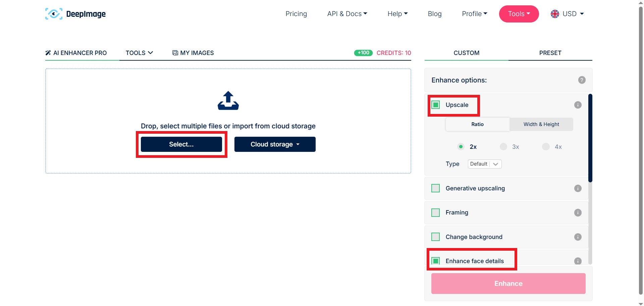
Task: Show info for Change background
Action: tap(578, 237)
